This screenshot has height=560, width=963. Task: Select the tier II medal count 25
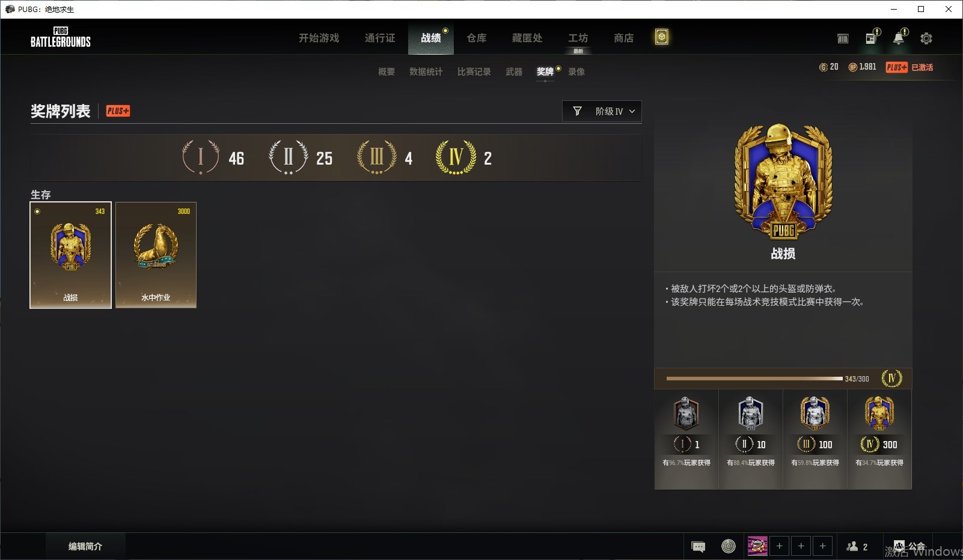(x=301, y=158)
